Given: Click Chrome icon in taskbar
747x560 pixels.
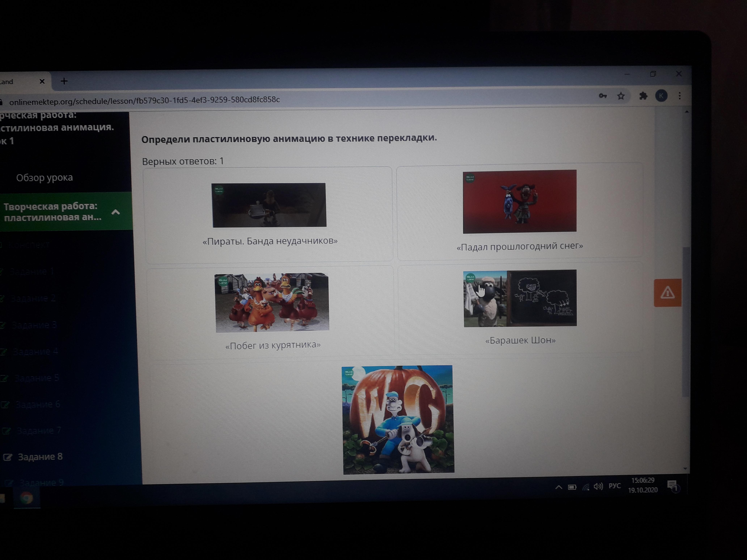Looking at the screenshot, I should [x=26, y=498].
